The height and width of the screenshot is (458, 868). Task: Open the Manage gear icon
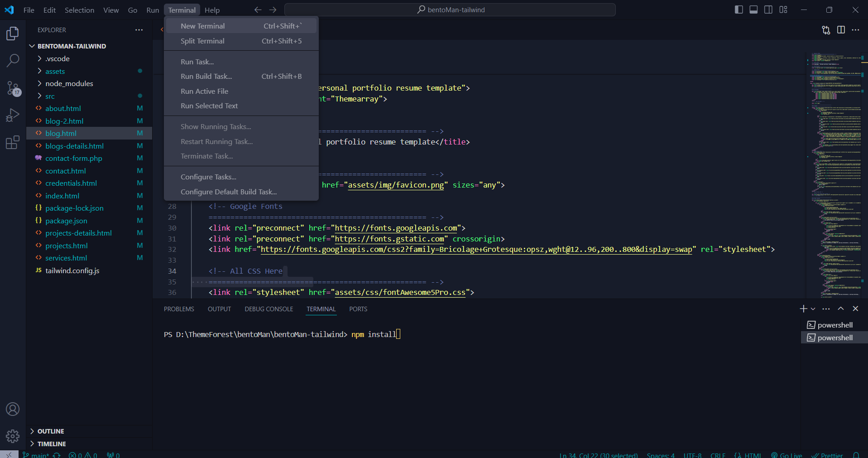13,436
